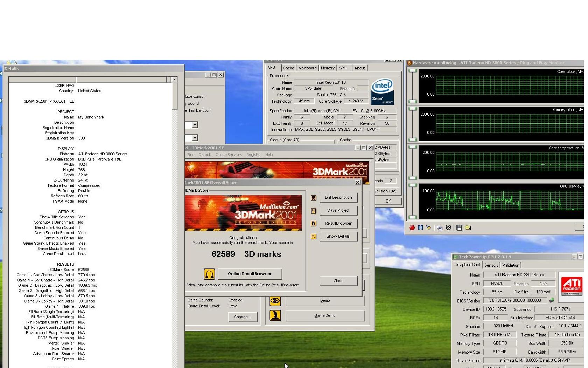Click the GPU-Z Memory Type field GDDR3
The height and width of the screenshot is (368, 588).
[500, 343]
